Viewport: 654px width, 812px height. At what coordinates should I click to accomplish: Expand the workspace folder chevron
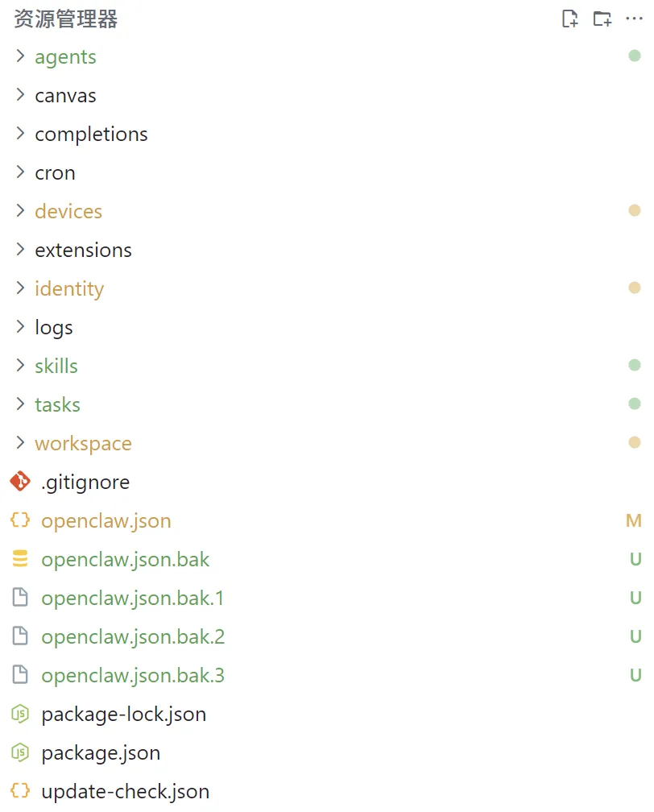tap(21, 443)
